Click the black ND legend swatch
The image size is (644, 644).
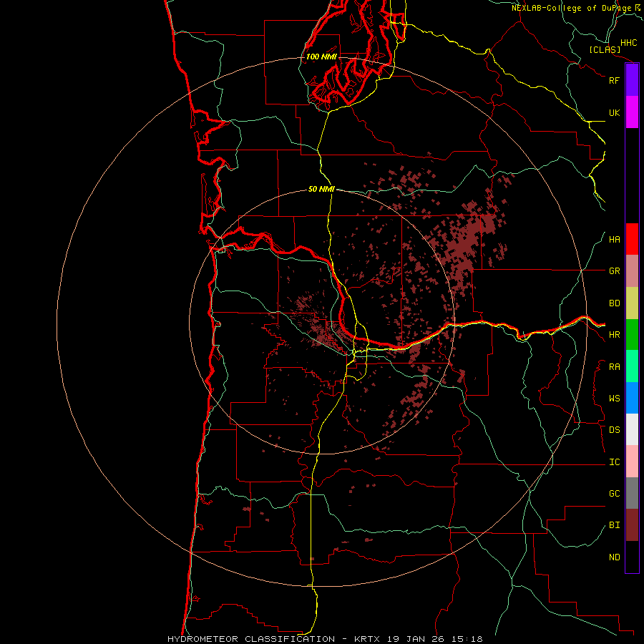(632, 557)
